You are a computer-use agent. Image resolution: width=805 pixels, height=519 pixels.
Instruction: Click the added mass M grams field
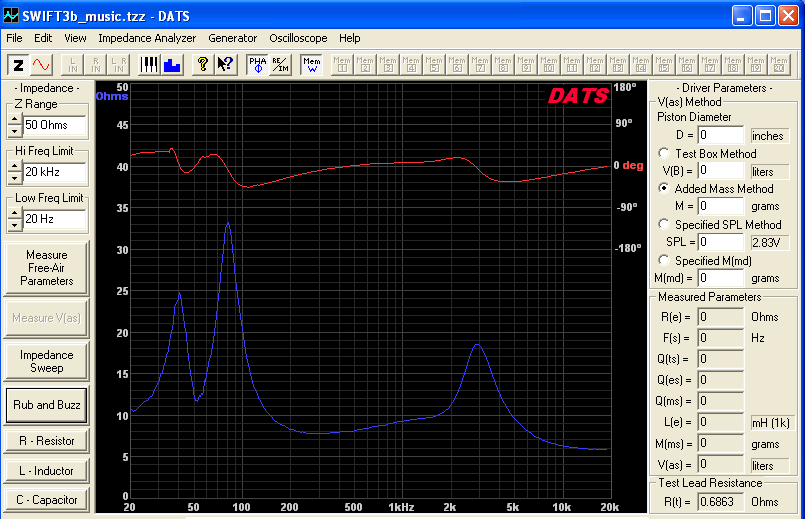pos(721,206)
